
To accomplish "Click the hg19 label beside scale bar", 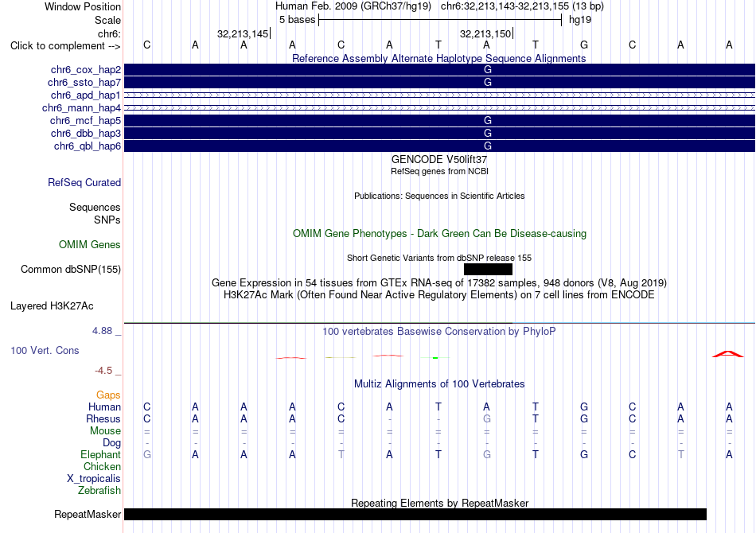I will coord(580,20).
